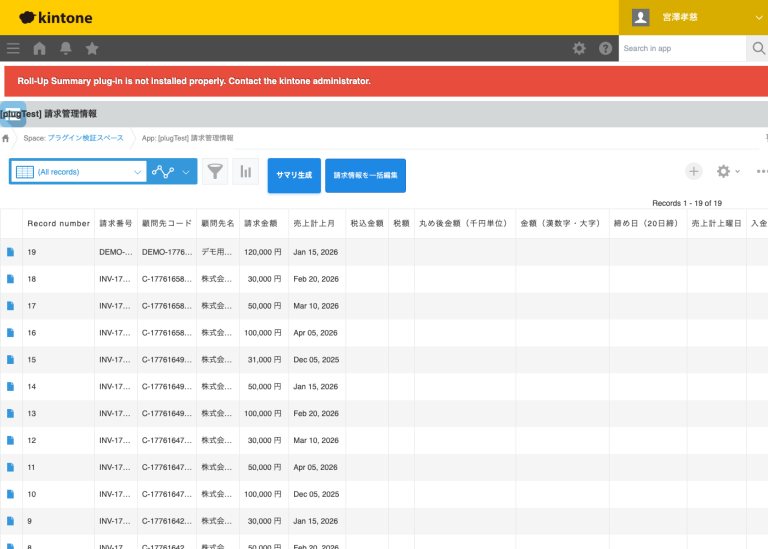Open the bar chart aggregate icon
The height and width of the screenshot is (549, 768).
245,172
